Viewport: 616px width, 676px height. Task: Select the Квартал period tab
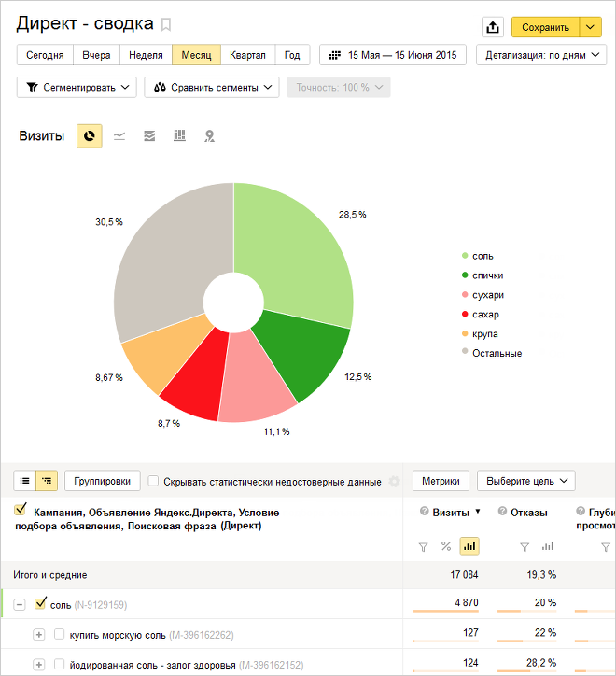(x=247, y=55)
